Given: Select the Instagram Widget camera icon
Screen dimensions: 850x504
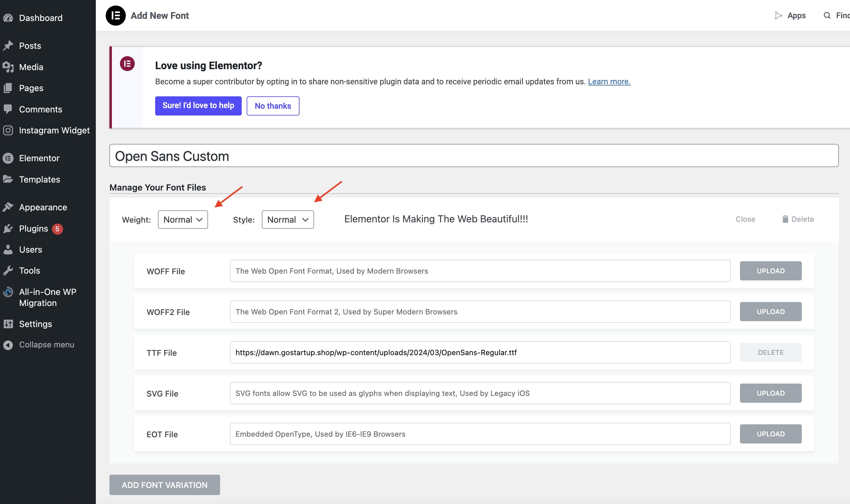Looking at the screenshot, I should pyautogui.click(x=8, y=130).
